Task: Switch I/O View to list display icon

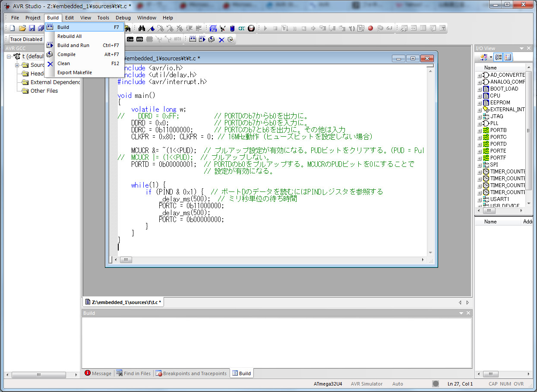Action: point(507,57)
